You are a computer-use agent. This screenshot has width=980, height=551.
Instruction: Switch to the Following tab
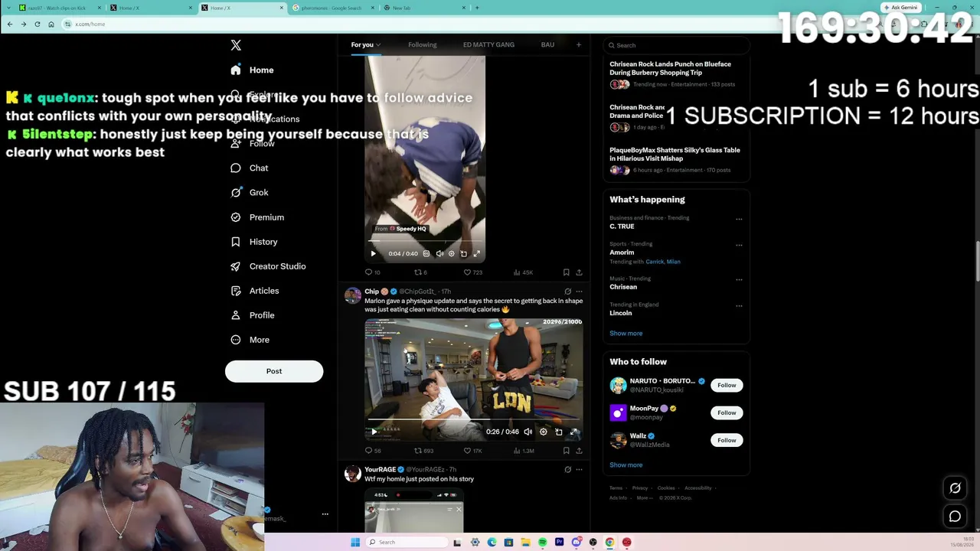click(x=422, y=45)
